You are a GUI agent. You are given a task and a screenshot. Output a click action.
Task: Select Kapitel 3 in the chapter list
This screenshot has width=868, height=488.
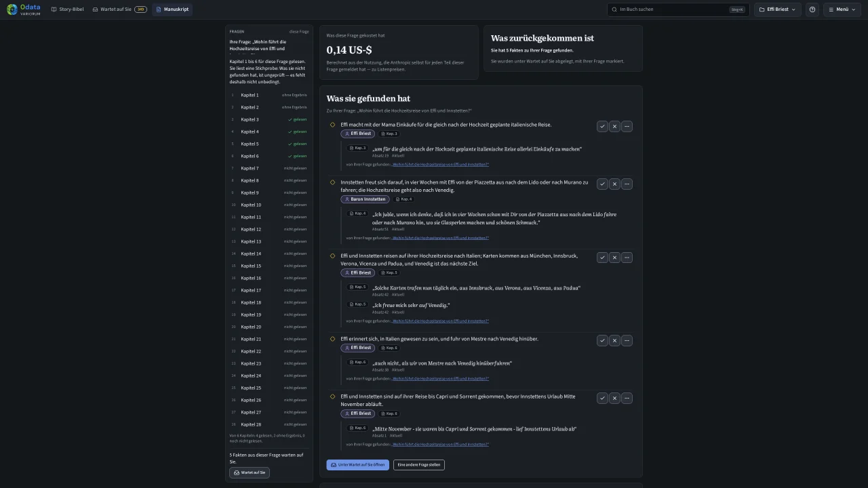click(269, 119)
